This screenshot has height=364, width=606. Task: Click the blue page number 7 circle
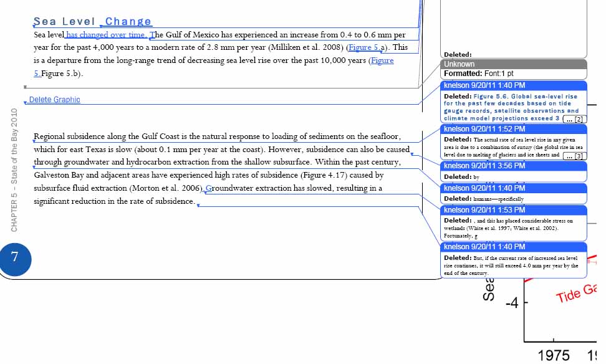(15, 259)
